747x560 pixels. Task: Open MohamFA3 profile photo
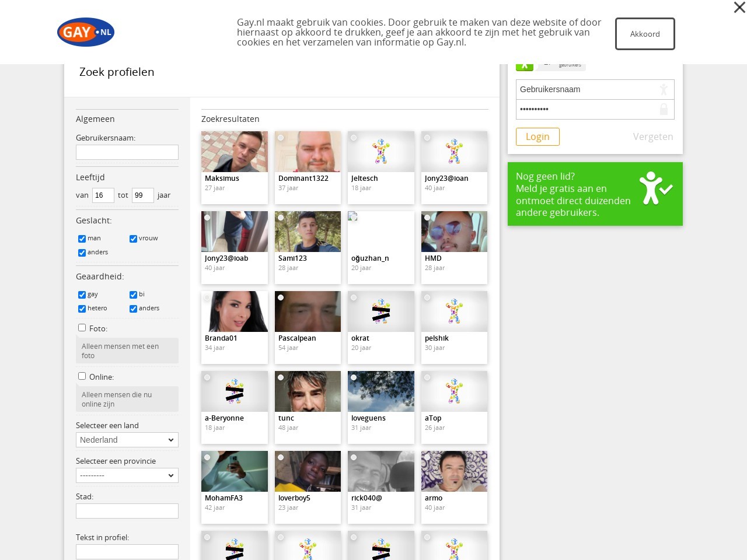click(235, 471)
